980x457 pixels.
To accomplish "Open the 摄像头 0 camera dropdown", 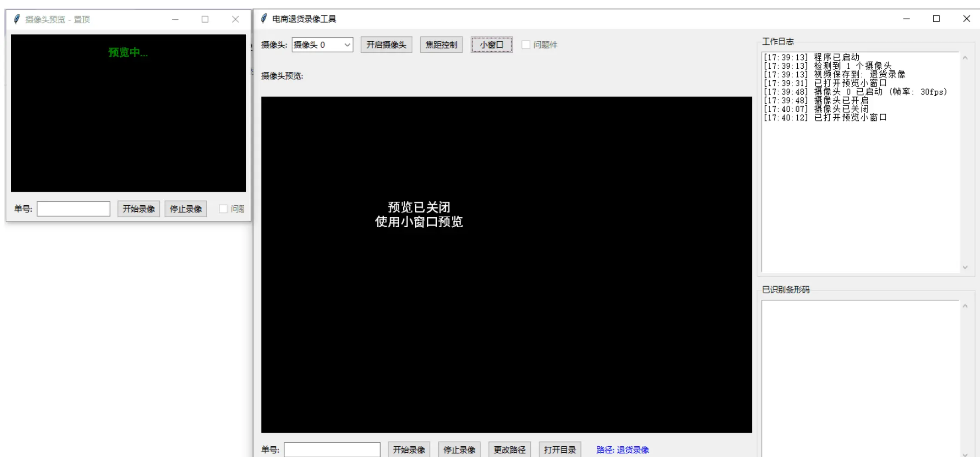I will 322,45.
